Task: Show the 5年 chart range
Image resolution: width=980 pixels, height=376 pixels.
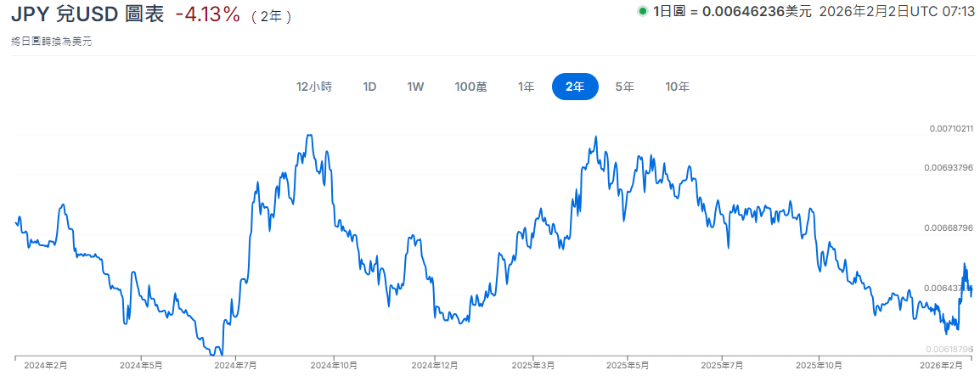Action: pyautogui.click(x=624, y=87)
